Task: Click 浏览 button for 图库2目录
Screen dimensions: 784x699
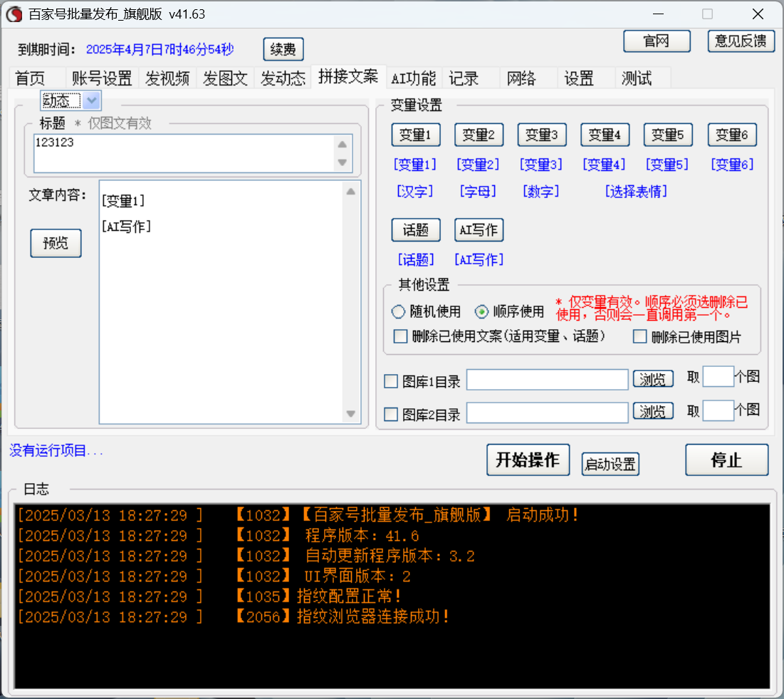Action: pos(653,411)
